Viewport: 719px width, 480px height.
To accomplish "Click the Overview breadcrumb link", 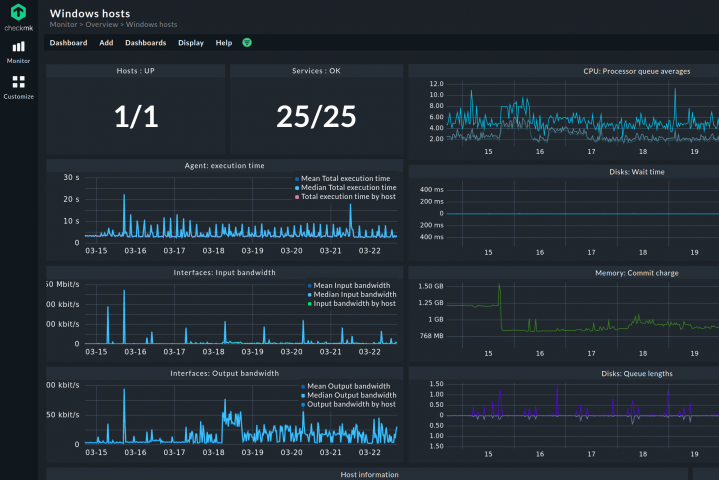I will coord(100,25).
